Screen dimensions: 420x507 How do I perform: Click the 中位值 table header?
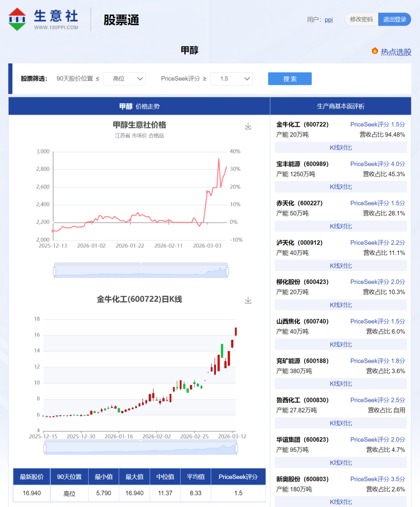tap(165, 477)
